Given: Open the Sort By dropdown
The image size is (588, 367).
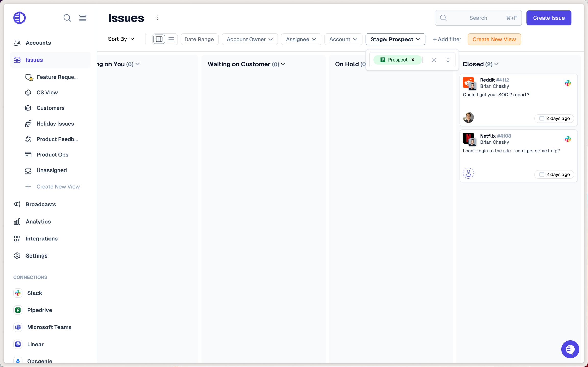Looking at the screenshot, I should tap(121, 39).
